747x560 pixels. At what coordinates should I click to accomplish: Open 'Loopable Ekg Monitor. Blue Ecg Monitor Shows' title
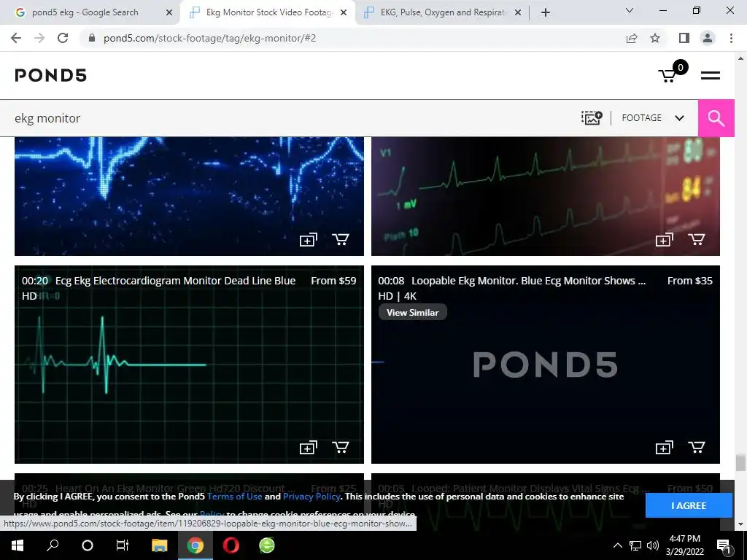coord(528,281)
